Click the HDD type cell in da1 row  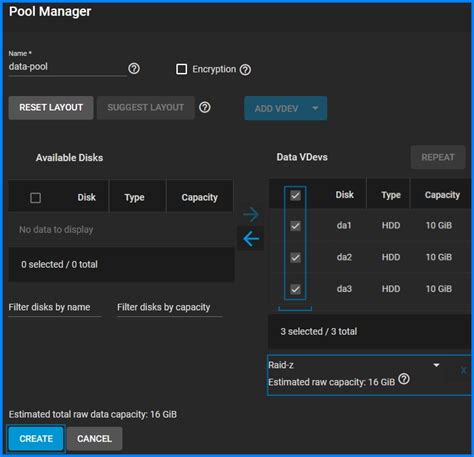[391, 226]
